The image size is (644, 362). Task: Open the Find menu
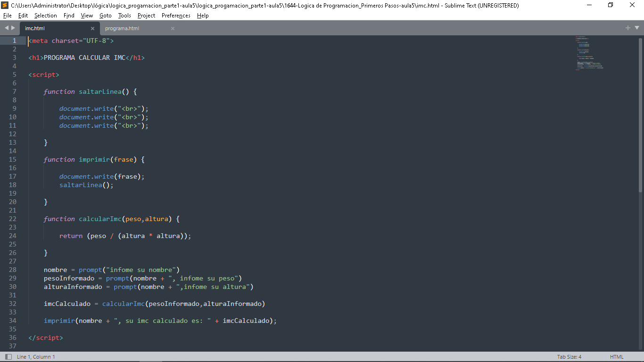[69, 16]
